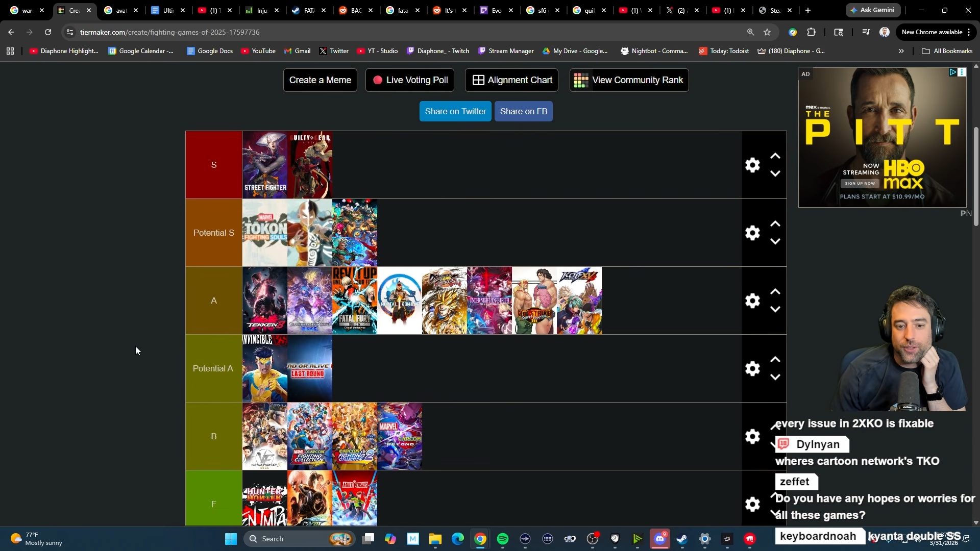Start a Live Voting Poll
This screenshot has height=551, width=980.
pos(410,80)
